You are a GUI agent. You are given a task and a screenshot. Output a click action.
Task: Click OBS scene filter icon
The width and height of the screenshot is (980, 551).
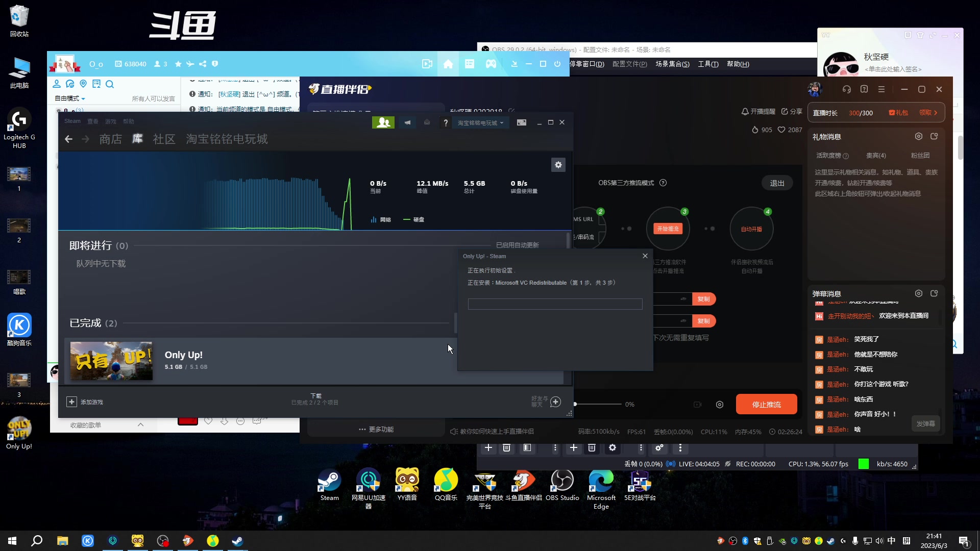pos(527,448)
